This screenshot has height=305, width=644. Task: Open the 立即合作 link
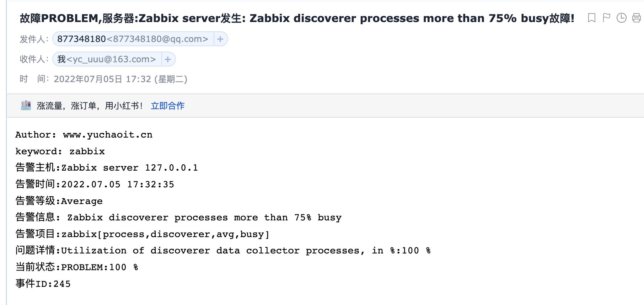[x=168, y=106]
